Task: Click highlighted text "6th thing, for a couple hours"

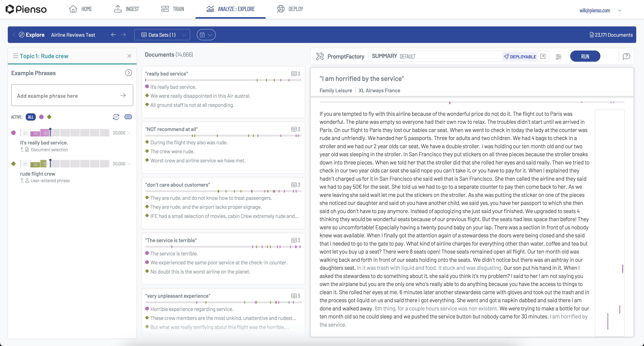Action: (407, 309)
